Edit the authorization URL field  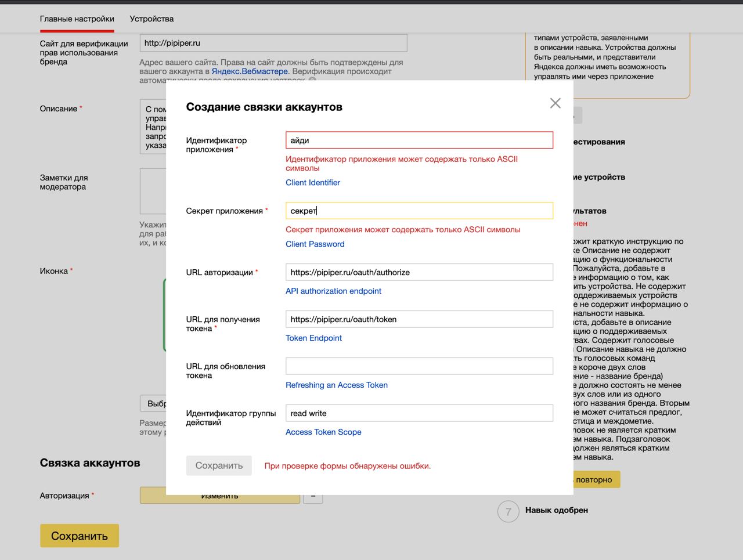419,272
